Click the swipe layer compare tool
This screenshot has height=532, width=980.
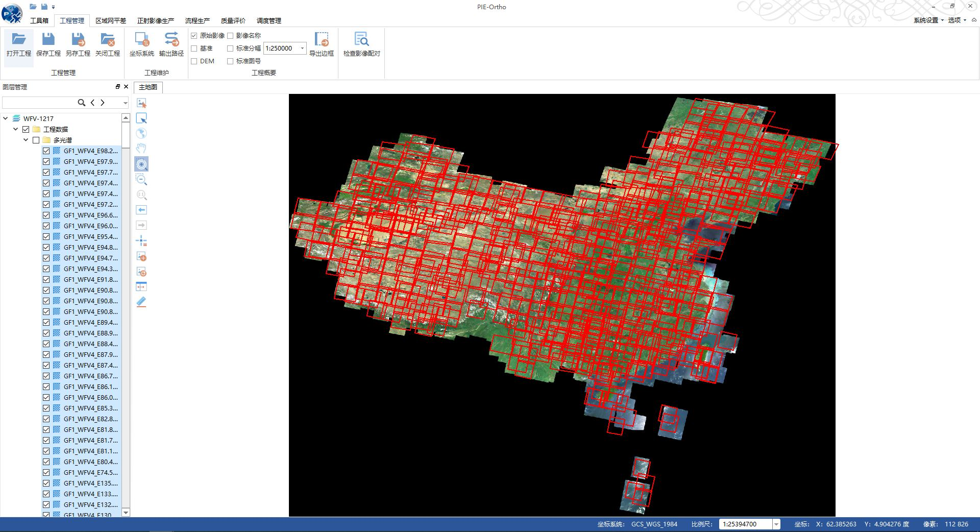pos(142,286)
